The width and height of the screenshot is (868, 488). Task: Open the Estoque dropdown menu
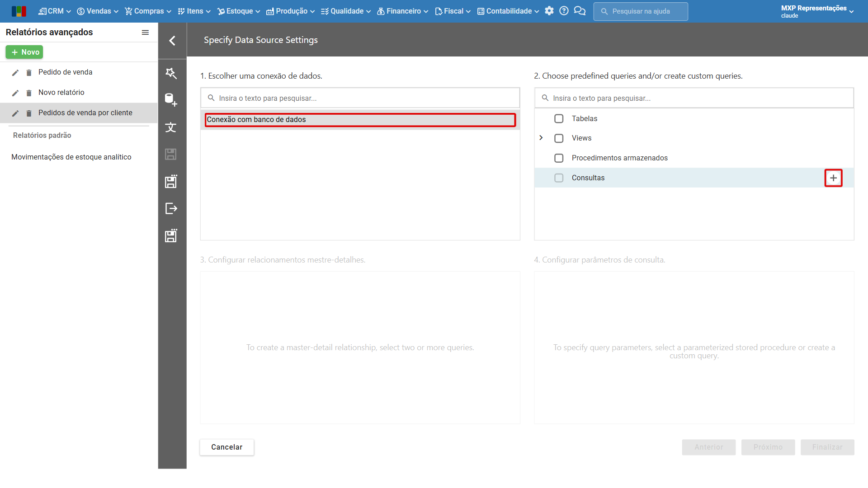239,11
